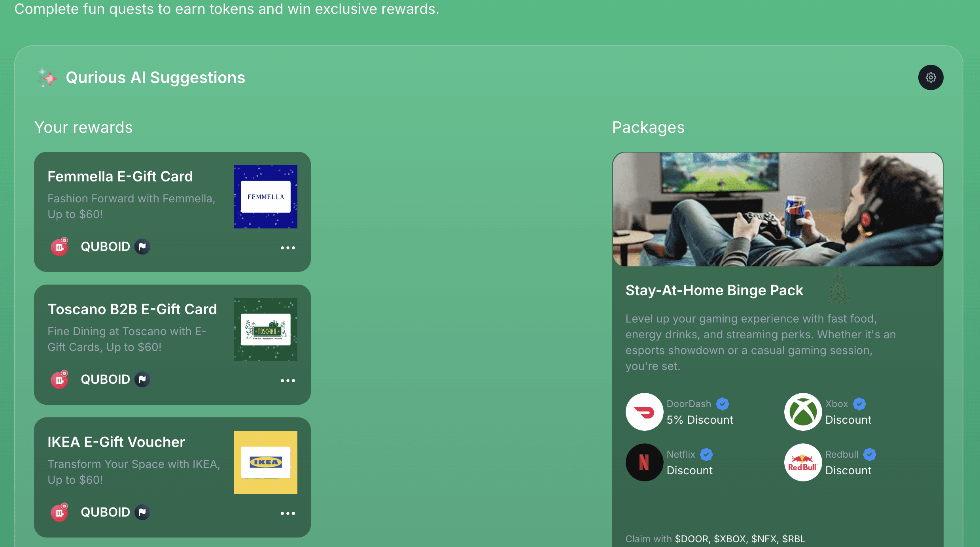Open IKEA voucher three-dot menu
The height and width of the screenshot is (547, 980).
[288, 513]
